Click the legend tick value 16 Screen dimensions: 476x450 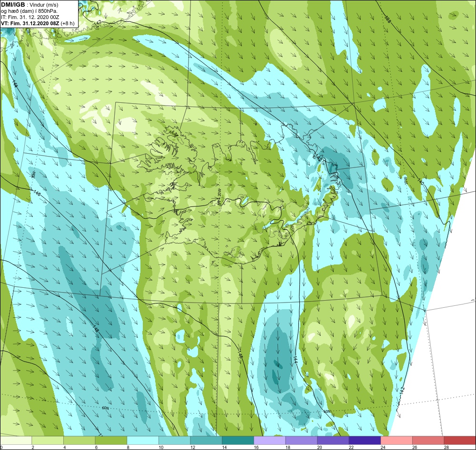tap(256, 447)
